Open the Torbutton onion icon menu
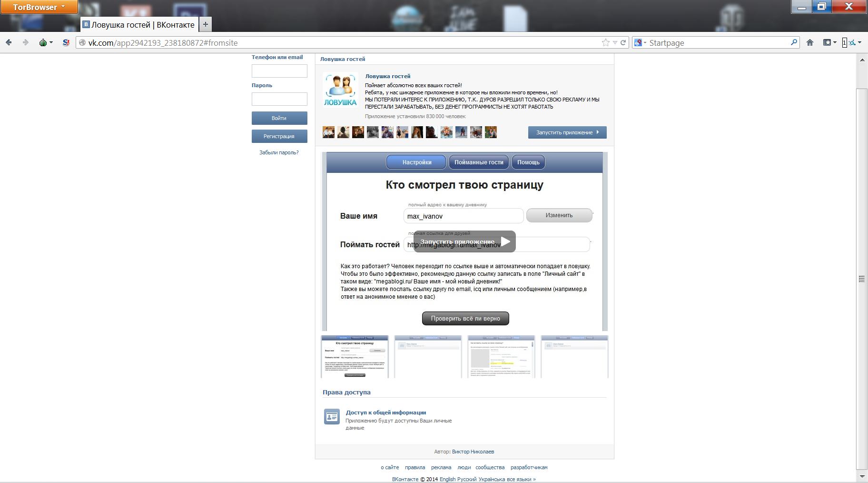The image size is (868, 483). (x=46, y=42)
